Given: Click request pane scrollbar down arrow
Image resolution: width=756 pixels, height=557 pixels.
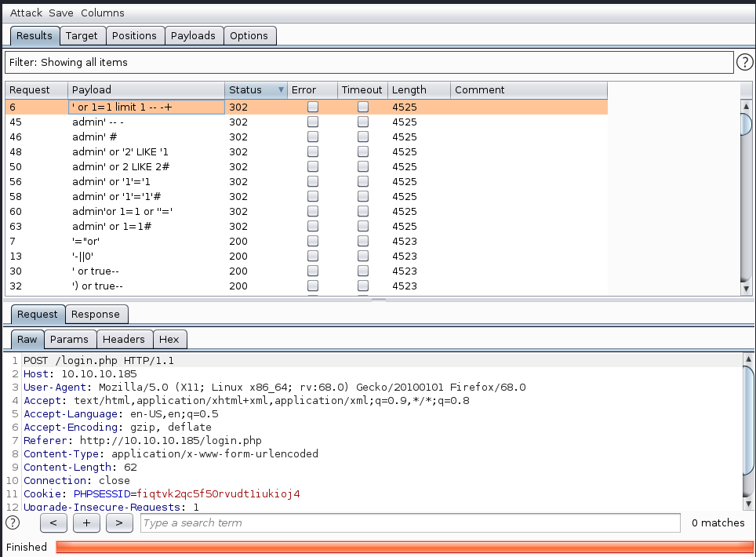Looking at the screenshot, I should [748, 504].
